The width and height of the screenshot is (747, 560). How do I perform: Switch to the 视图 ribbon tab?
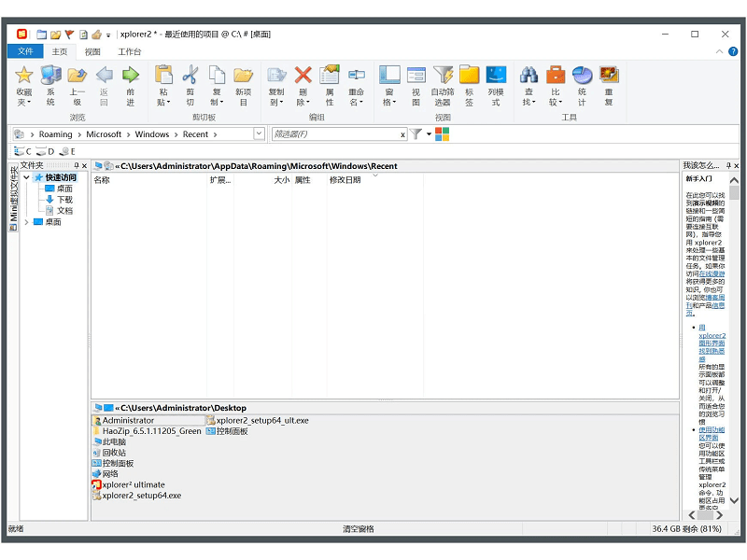click(93, 51)
